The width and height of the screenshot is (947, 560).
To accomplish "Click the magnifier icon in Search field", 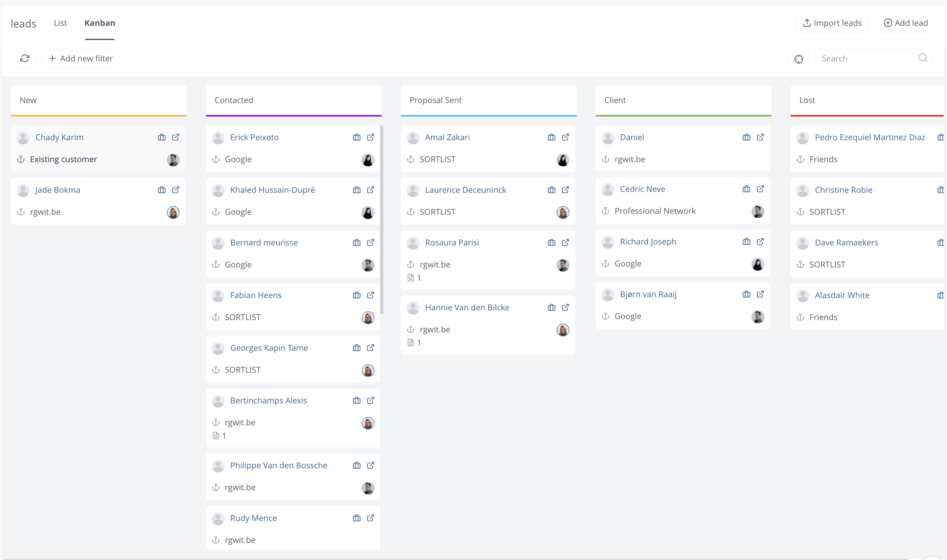I will [922, 58].
